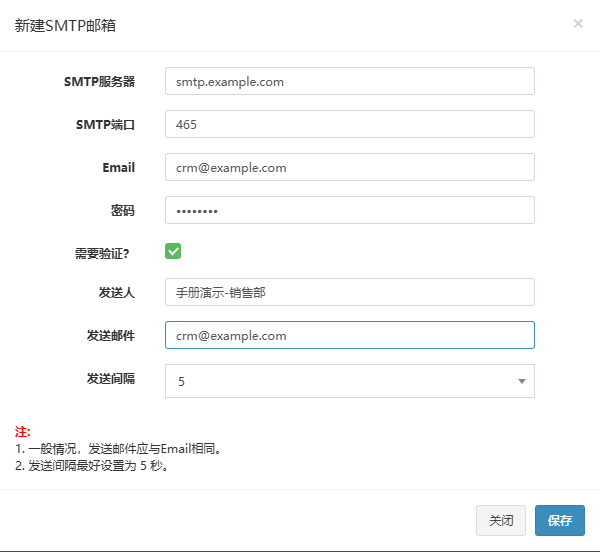
Task: Click the Email label text
Action: click(x=119, y=168)
